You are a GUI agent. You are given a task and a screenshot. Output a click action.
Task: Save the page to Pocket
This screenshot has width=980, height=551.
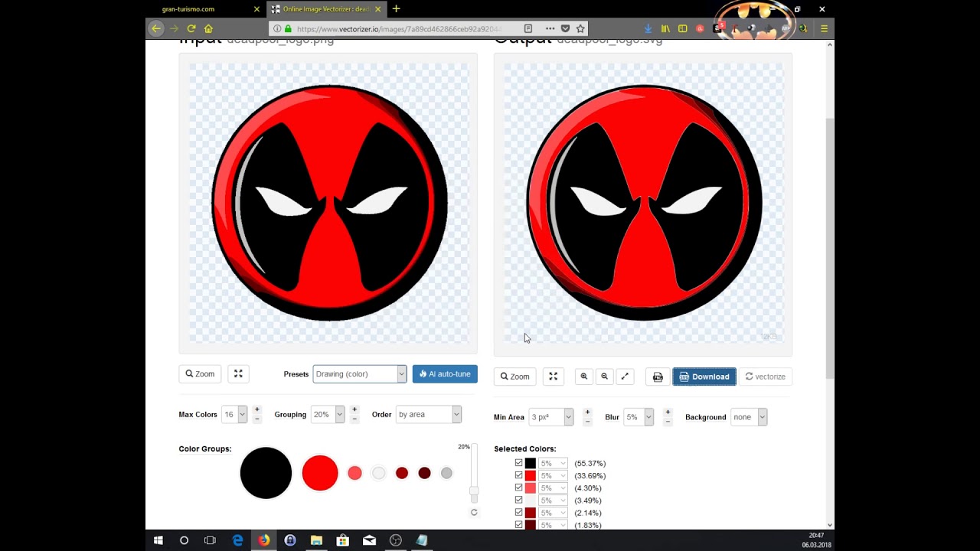[x=565, y=28]
